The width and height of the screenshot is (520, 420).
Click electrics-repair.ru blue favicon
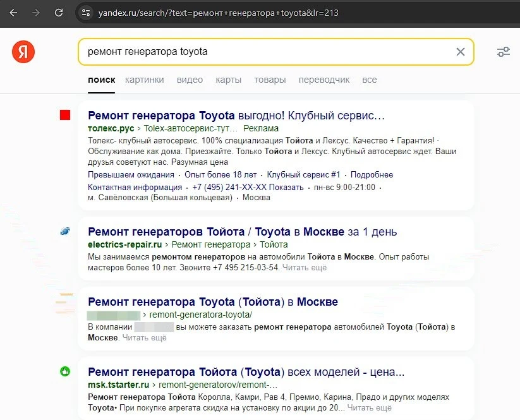point(65,231)
